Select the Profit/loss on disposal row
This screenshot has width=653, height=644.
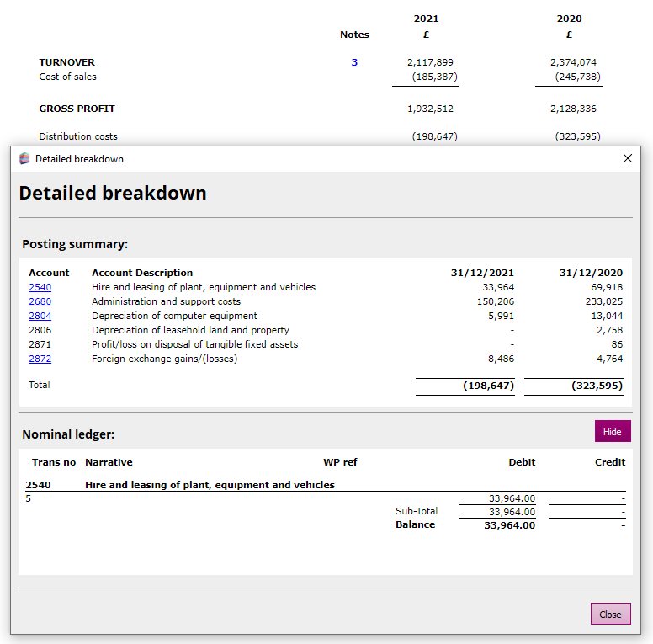click(x=194, y=344)
